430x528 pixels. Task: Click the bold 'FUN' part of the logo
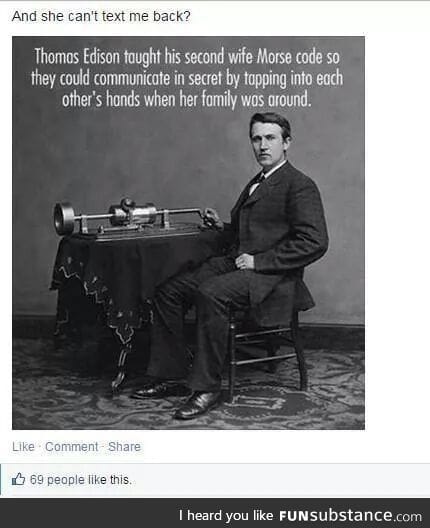294,516
